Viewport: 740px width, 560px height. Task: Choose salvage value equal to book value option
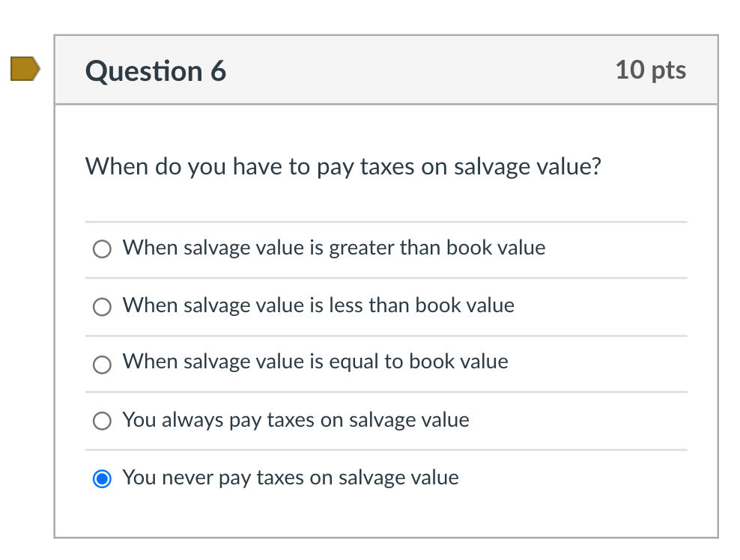click(x=102, y=365)
